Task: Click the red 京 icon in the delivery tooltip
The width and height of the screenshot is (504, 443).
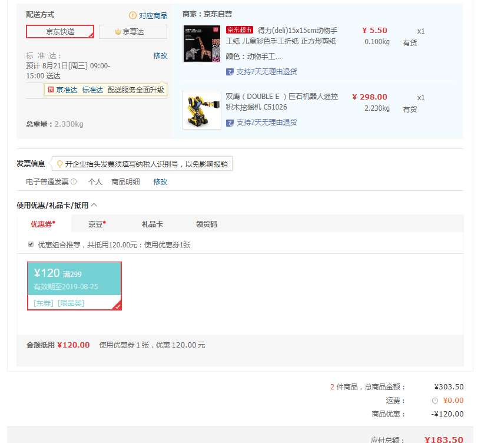Action: 51,90
